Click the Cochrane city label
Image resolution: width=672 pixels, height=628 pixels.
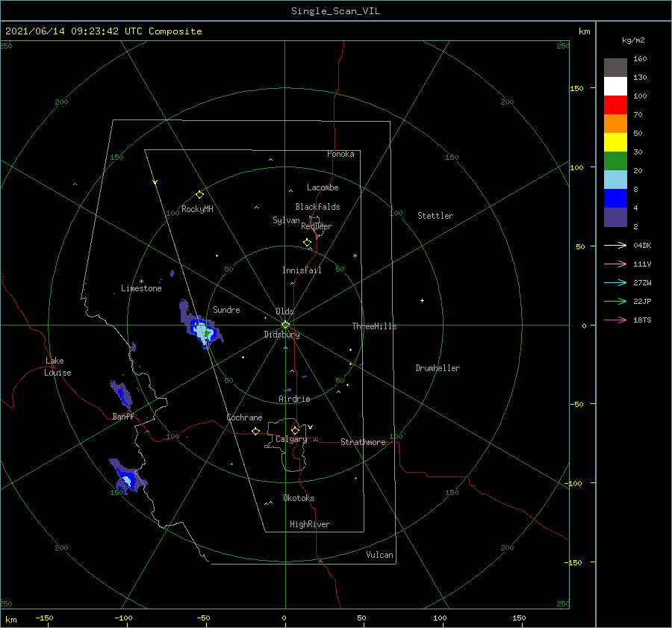[x=244, y=417]
